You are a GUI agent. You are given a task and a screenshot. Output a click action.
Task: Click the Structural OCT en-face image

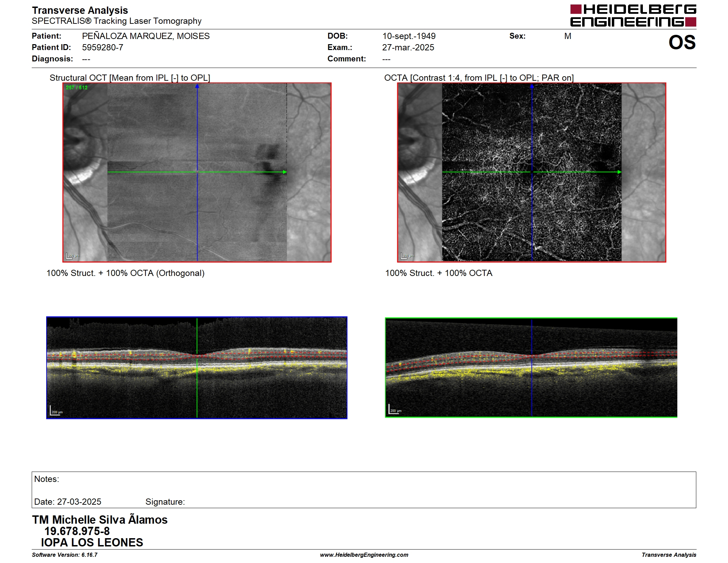[x=197, y=172]
